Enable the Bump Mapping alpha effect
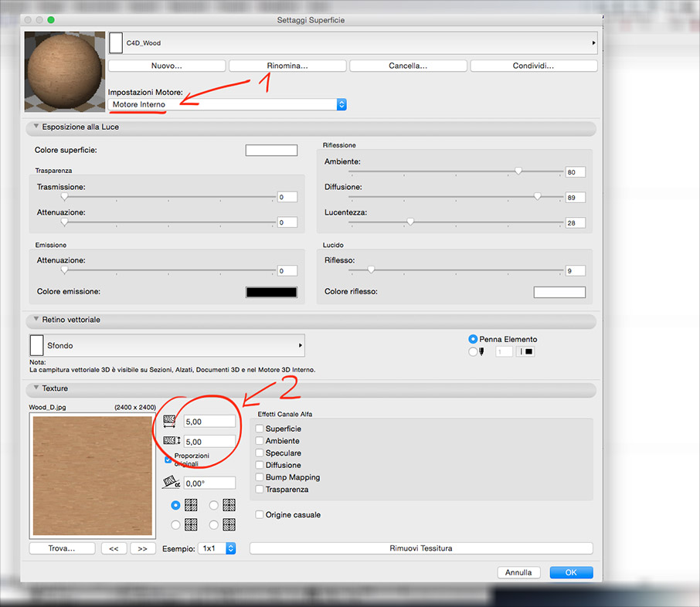The width and height of the screenshot is (700, 607). coord(260,477)
